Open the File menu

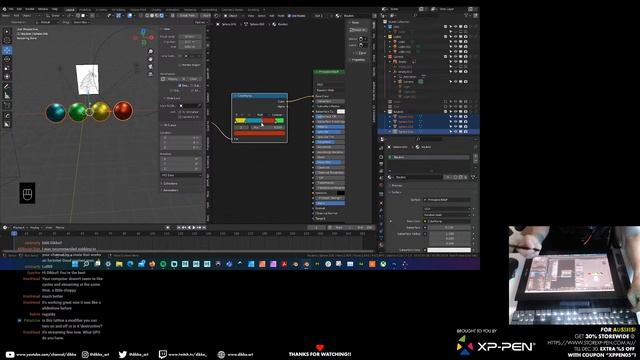11,9
